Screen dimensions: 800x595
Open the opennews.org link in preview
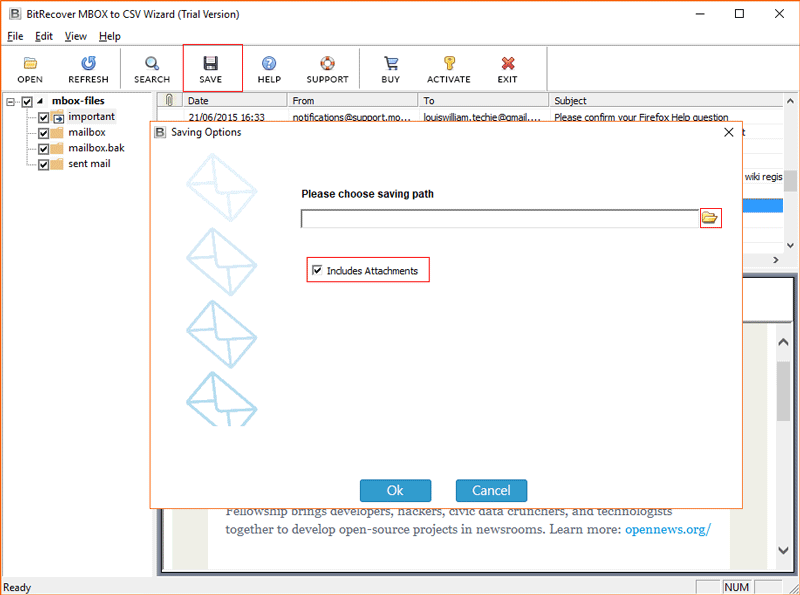coord(668,529)
